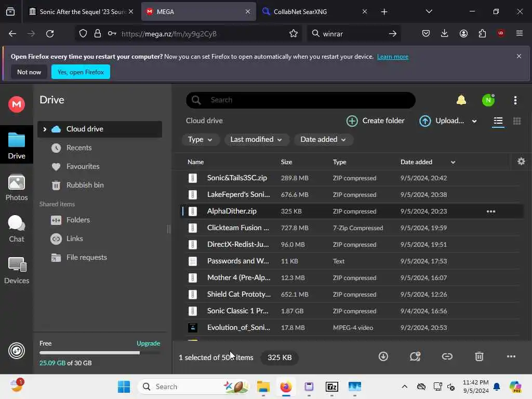532x399 pixels.
Task: Get link for selected file
Action: [x=447, y=356]
